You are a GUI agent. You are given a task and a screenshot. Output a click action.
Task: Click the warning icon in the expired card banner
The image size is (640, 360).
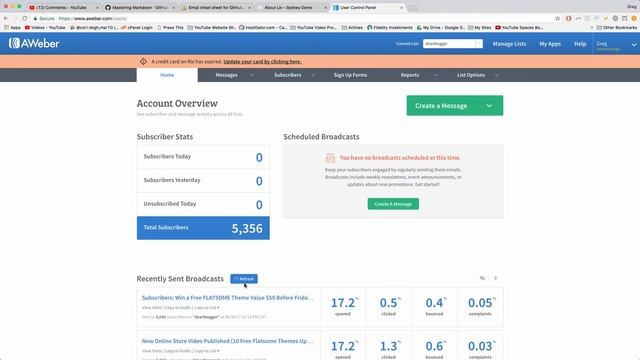click(143, 61)
